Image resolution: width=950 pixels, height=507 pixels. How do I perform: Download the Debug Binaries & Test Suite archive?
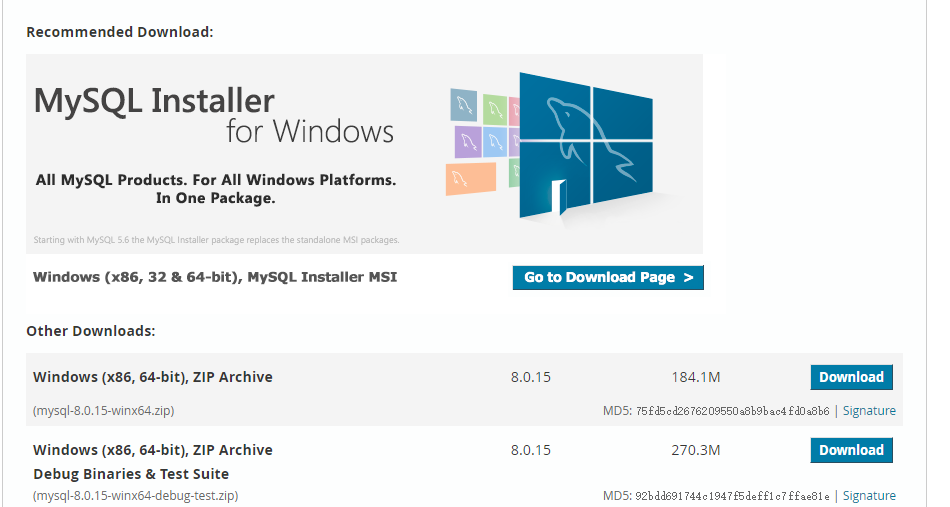coord(851,450)
